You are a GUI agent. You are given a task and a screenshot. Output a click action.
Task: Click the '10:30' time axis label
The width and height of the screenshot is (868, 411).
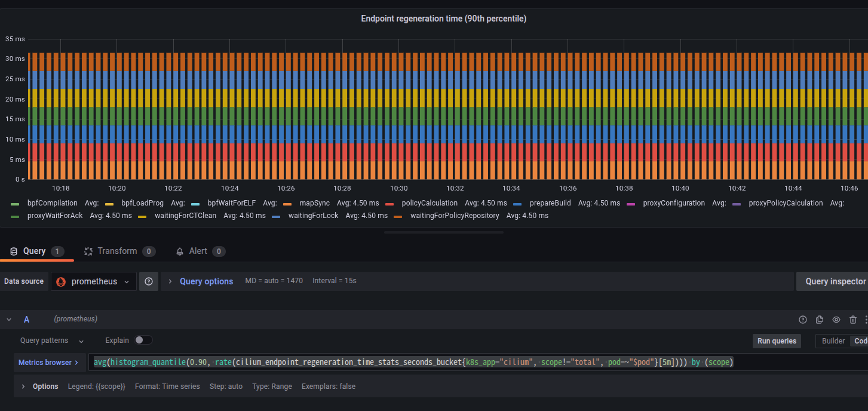pos(399,188)
